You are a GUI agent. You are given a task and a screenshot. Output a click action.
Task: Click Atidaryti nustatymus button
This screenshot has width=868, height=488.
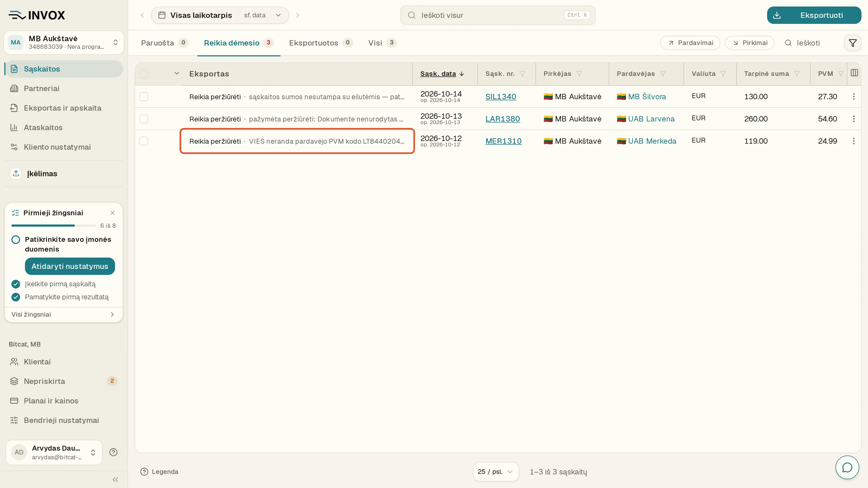point(70,266)
